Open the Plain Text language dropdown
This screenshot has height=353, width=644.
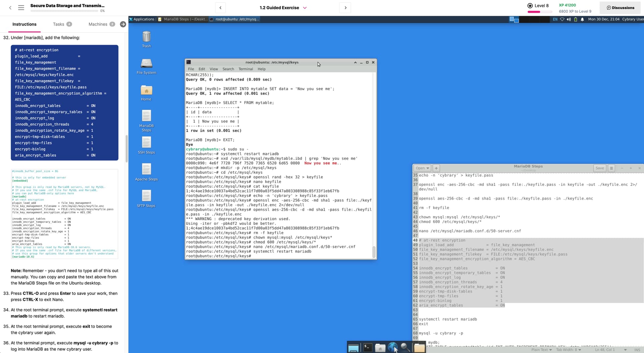tap(541, 350)
